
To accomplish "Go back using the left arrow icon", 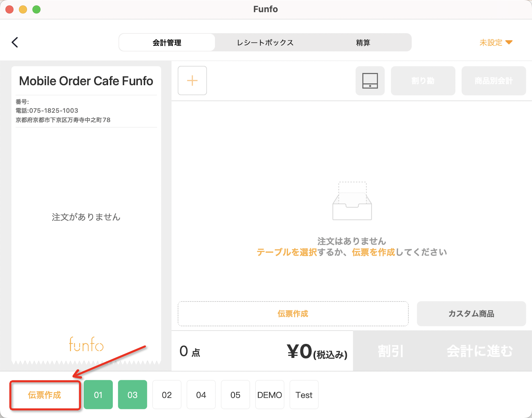I will coord(15,42).
